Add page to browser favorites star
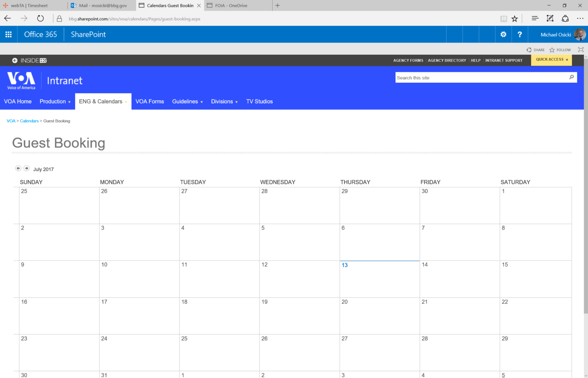 tap(514, 19)
